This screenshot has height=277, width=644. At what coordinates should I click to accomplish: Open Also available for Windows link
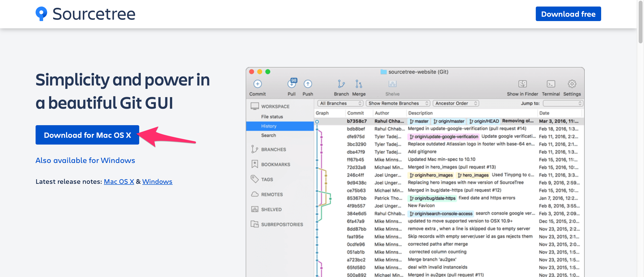point(85,160)
